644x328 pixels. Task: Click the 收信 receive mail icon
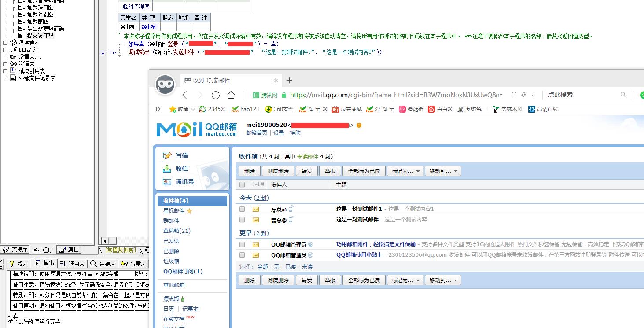168,169
